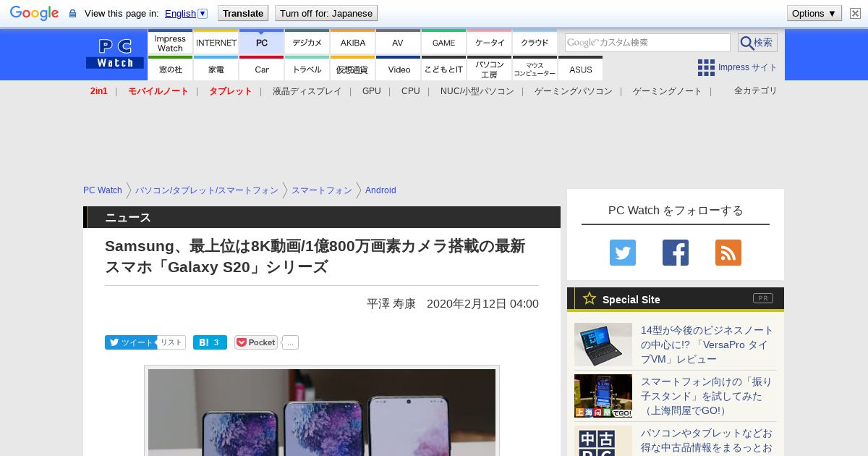Tweet this article with the ツイート button
868x456 pixels.
click(x=131, y=342)
